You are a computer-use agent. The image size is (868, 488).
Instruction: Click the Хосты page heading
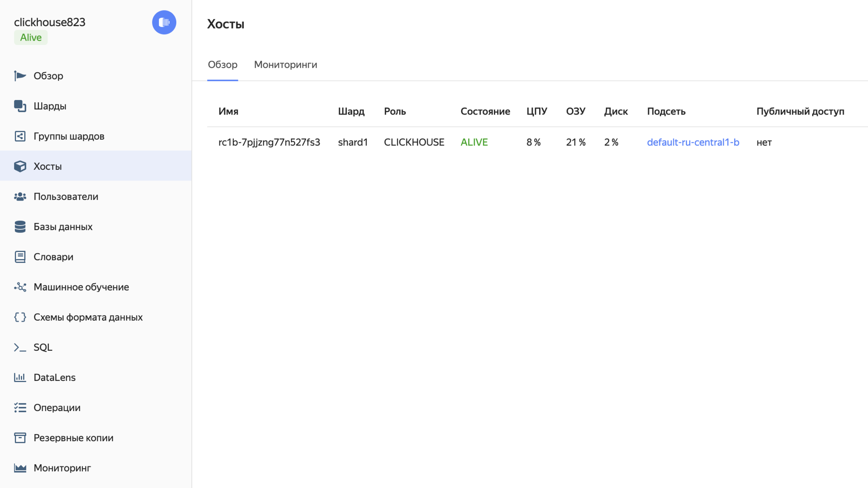[x=225, y=24]
